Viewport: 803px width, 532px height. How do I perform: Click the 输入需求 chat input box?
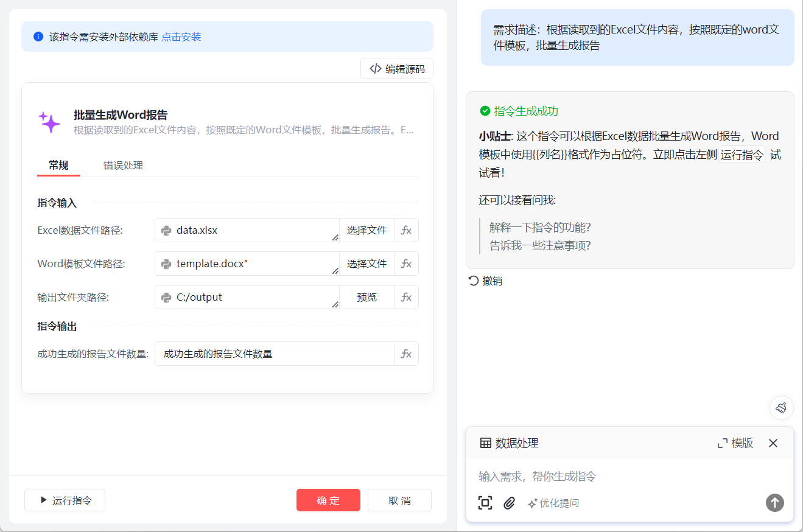pos(629,476)
